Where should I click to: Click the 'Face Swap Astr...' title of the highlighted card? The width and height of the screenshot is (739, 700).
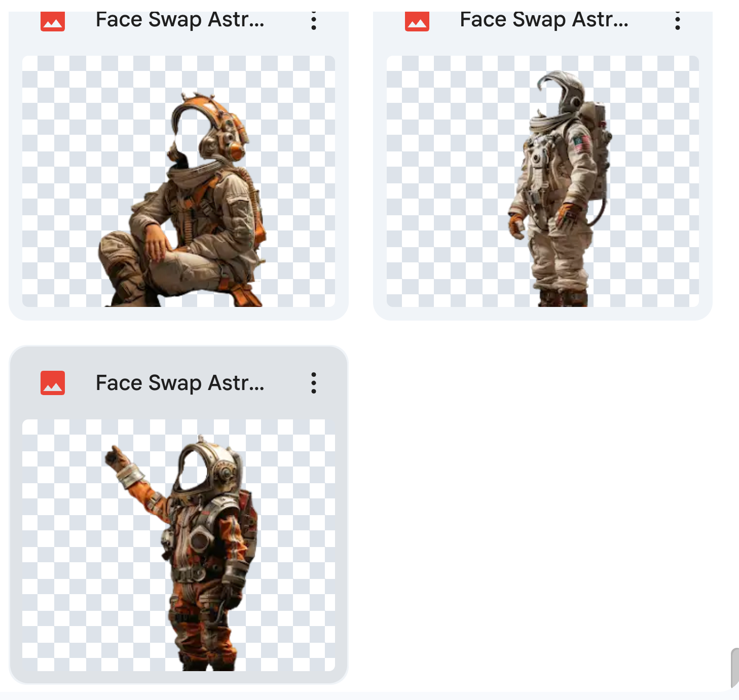tap(180, 383)
